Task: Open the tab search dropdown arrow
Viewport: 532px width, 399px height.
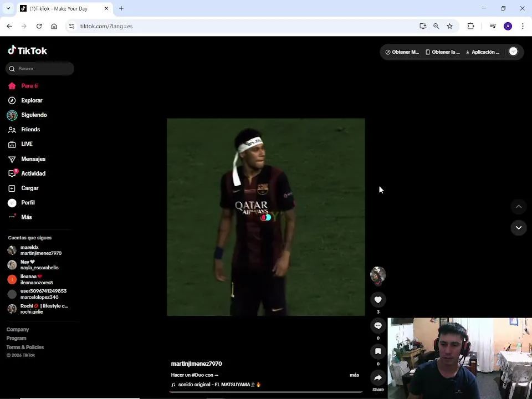Action: pos(8,8)
